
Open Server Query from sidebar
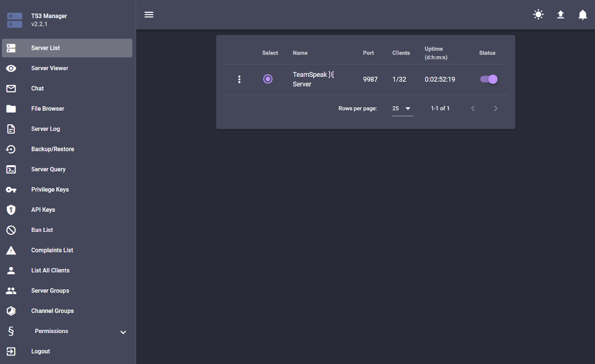pos(48,170)
